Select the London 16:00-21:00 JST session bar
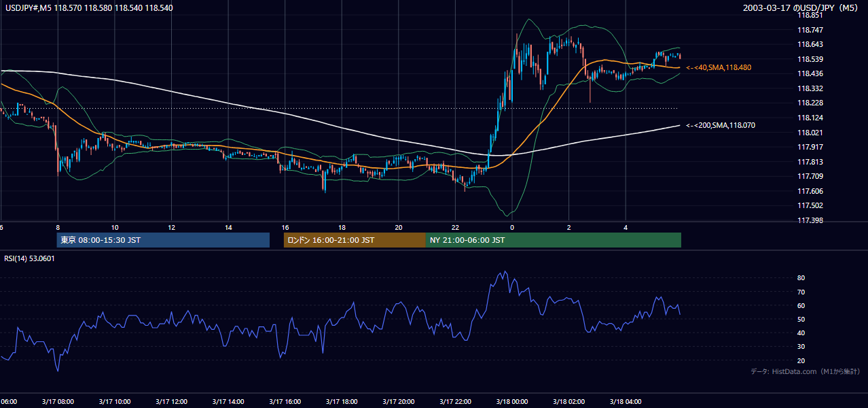The image size is (868, 408). click(355, 240)
